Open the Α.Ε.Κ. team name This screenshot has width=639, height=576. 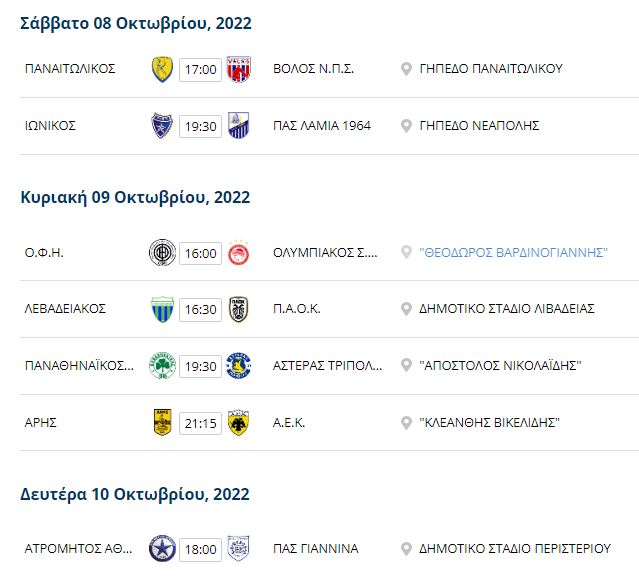tap(289, 423)
